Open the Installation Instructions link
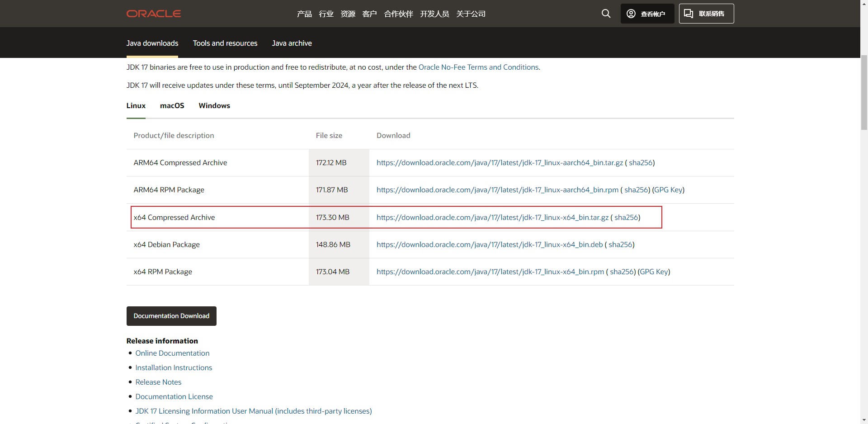 (174, 368)
